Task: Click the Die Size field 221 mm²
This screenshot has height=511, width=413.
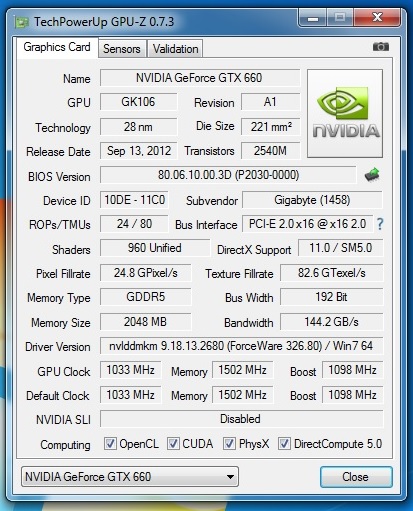Action: pos(270,127)
